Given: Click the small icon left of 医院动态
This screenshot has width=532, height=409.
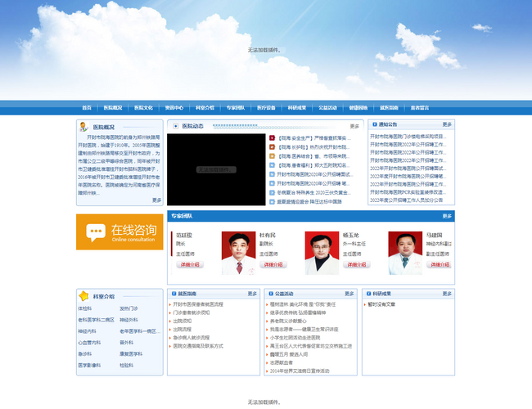Looking at the screenshot, I should [176, 126].
